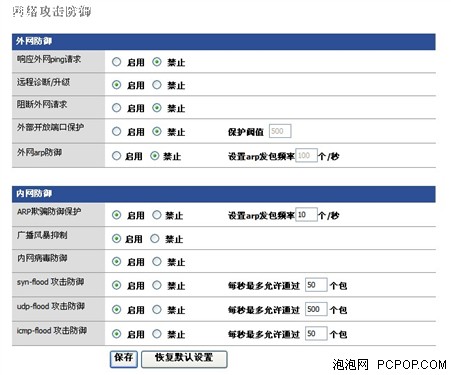Screen dimensions: 451x375
Task: Click the ARP欺骗防御 frequency field showing 10
Action: pyautogui.click(x=306, y=215)
